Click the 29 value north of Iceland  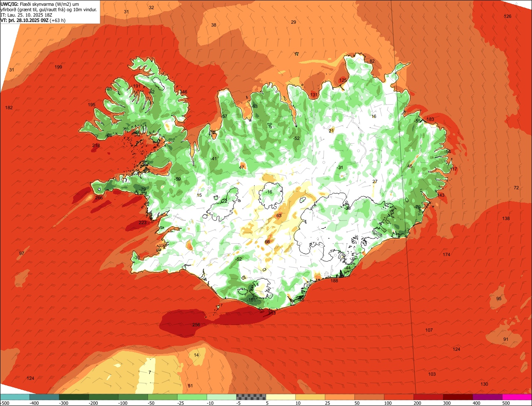(293, 22)
